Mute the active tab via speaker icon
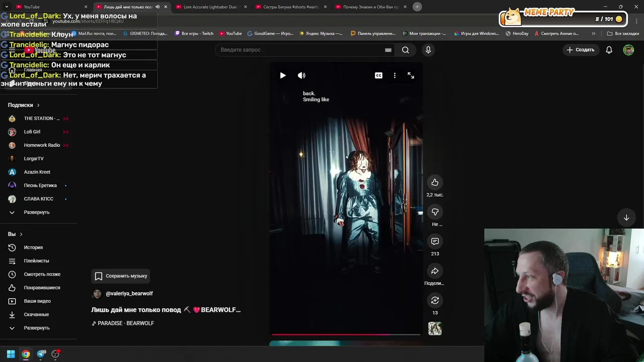This screenshot has width=644, height=362. click(157, 7)
